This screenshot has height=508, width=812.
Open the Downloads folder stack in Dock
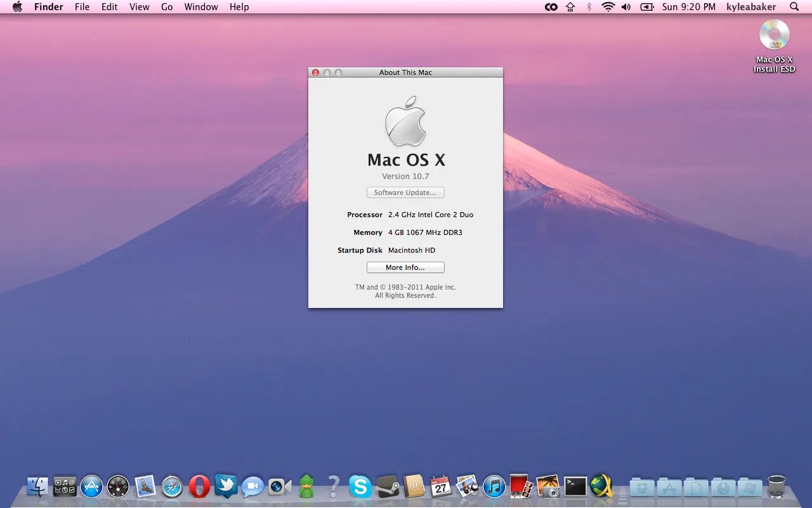(x=723, y=487)
